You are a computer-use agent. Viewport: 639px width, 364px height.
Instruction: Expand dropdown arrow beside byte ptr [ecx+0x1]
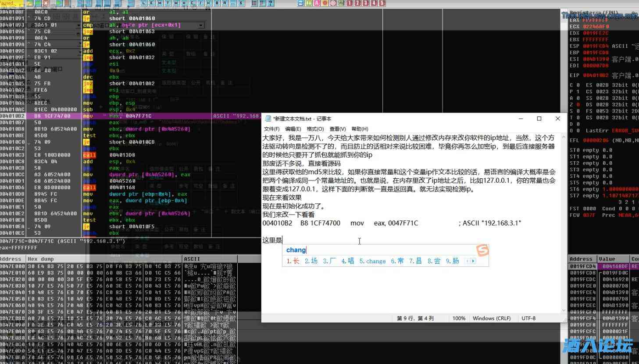point(201,25)
